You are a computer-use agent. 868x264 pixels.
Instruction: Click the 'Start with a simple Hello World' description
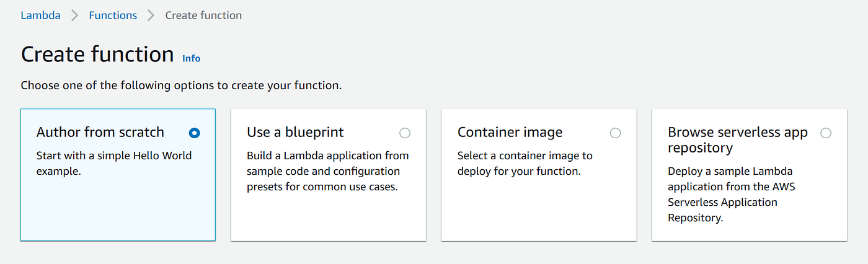[x=114, y=163]
